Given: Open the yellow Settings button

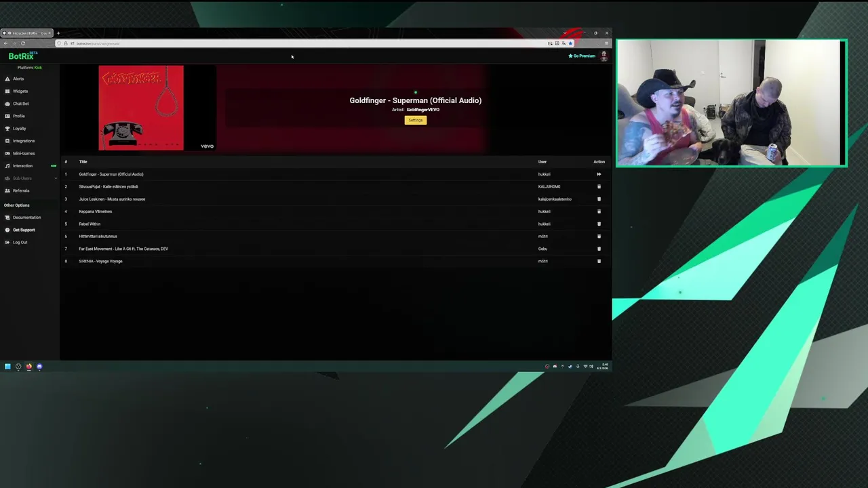Looking at the screenshot, I should click(x=416, y=120).
